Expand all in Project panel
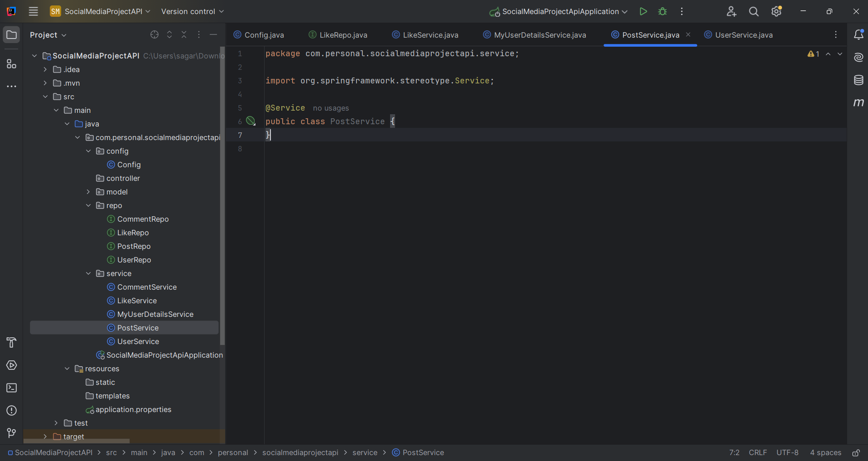Screen dimensions: 868x461 coord(169,35)
